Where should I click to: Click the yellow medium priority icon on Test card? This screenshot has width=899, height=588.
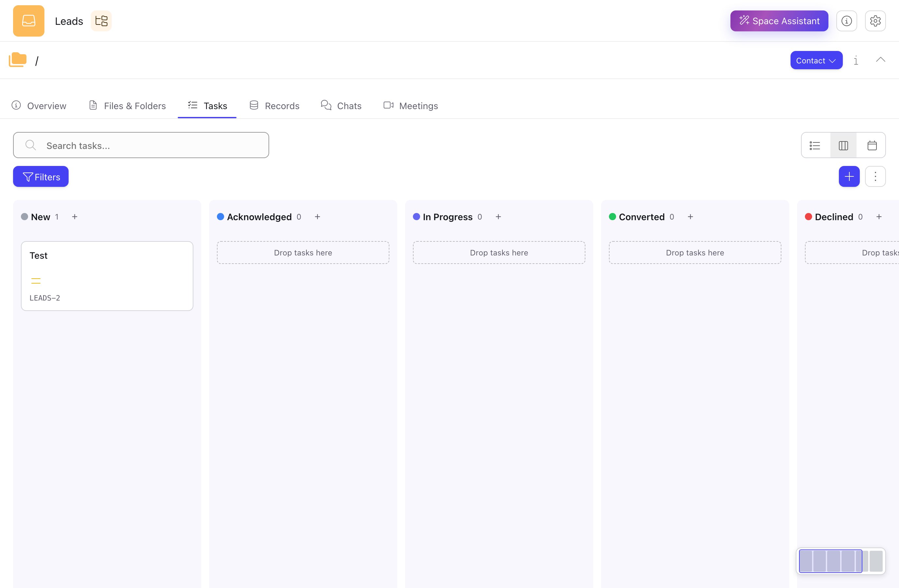tap(36, 281)
